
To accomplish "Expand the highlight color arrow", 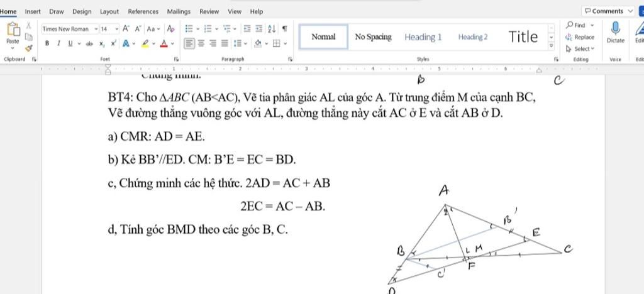I will 154,43.
